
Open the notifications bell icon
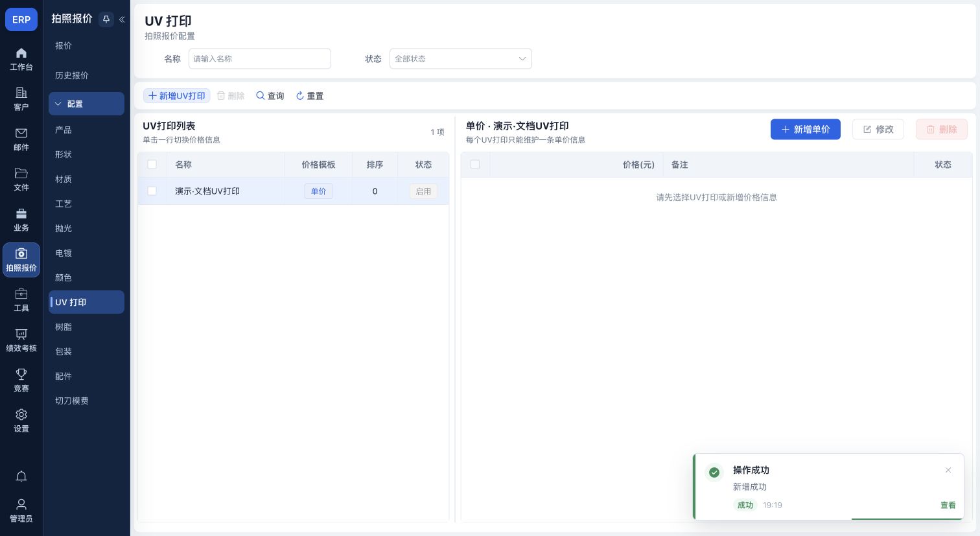point(21,476)
